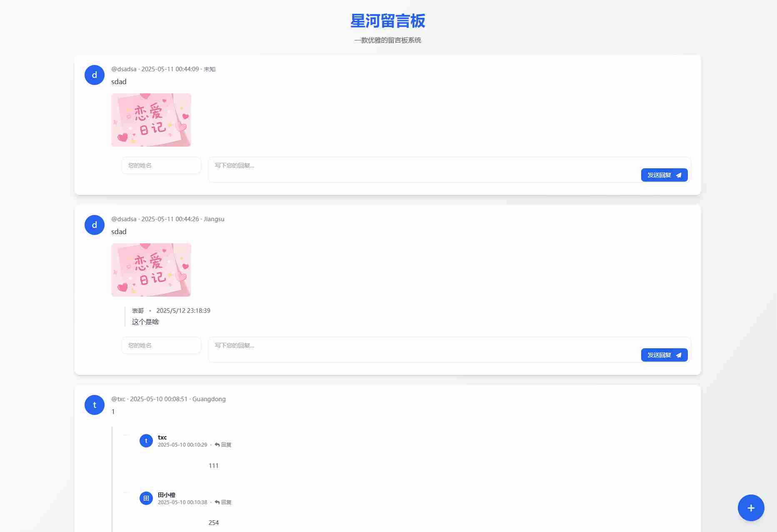Click the 田 avatar beside 田小橙 reply
Screen dimensions: 777x532
click(x=146, y=498)
